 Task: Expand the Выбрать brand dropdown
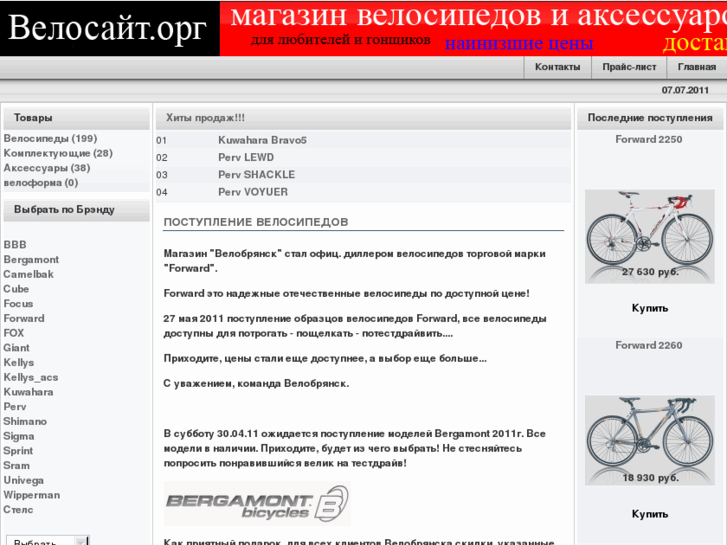(x=47, y=540)
